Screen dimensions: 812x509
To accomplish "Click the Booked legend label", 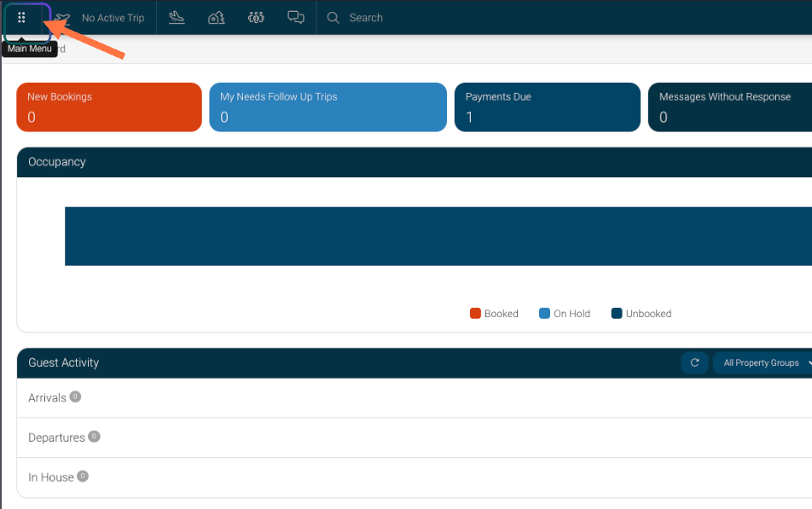I will (x=502, y=313).
